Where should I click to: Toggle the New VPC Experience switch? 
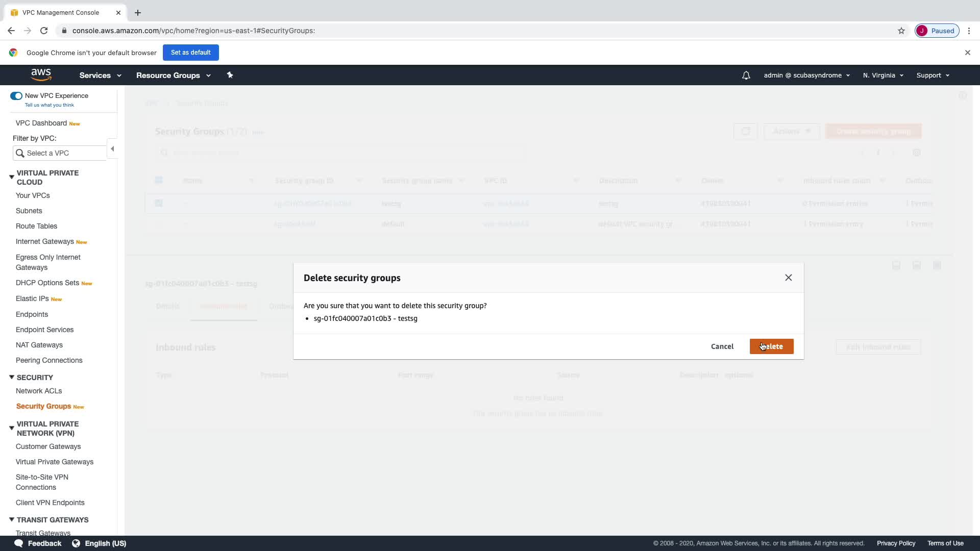pos(16,96)
